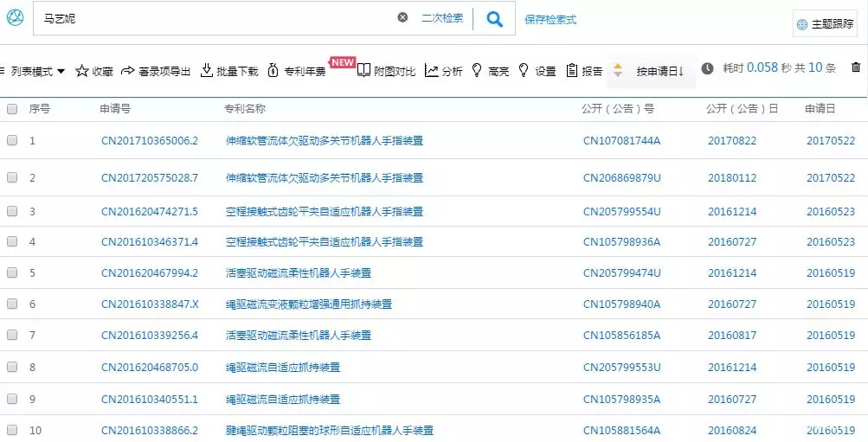
Task: Check the checkbox for row 7
Action: pos(12,336)
